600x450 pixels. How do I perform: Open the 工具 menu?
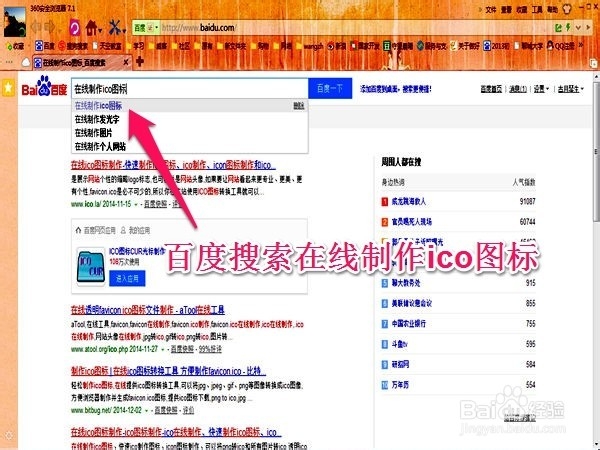coord(537,10)
